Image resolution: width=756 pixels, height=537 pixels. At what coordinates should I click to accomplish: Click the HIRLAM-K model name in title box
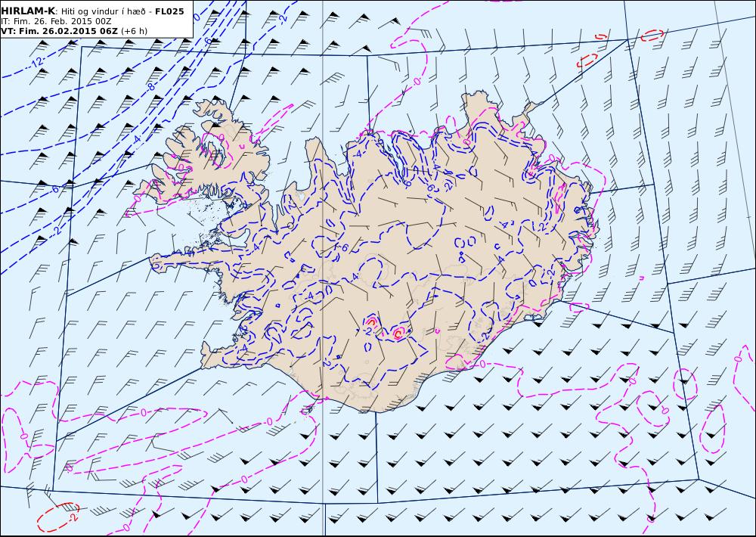coord(28,11)
